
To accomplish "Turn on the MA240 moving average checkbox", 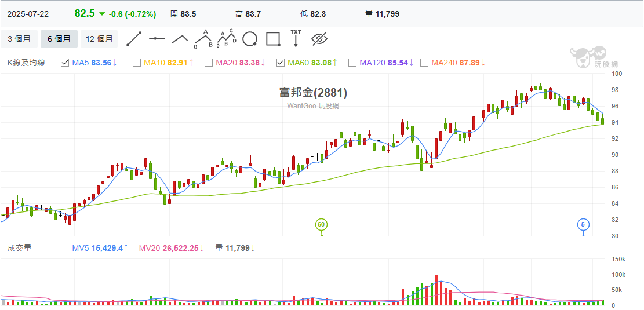I will coord(424,63).
